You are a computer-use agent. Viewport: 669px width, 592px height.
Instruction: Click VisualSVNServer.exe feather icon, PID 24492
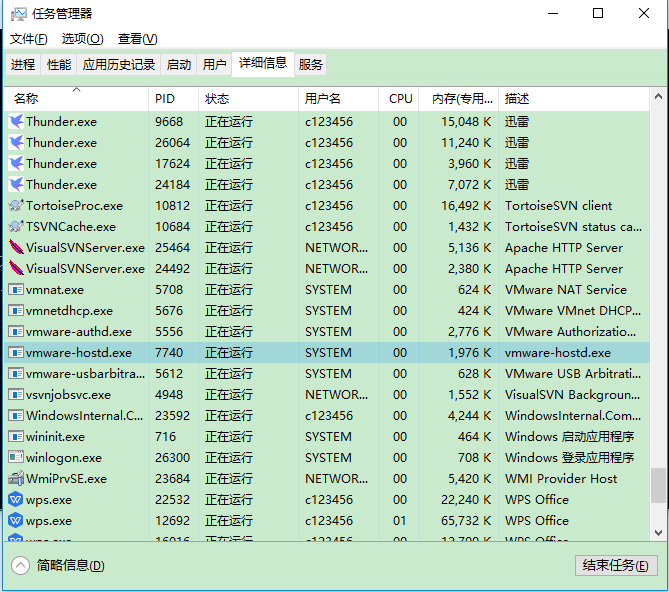(x=16, y=268)
